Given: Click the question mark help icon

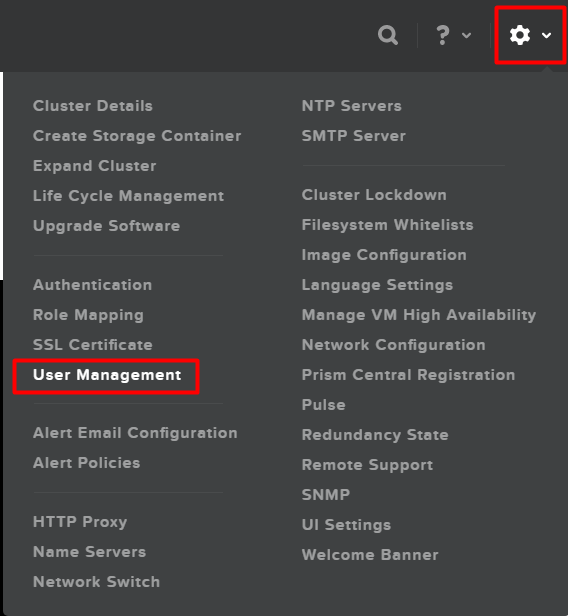Looking at the screenshot, I should click(443, 35).
